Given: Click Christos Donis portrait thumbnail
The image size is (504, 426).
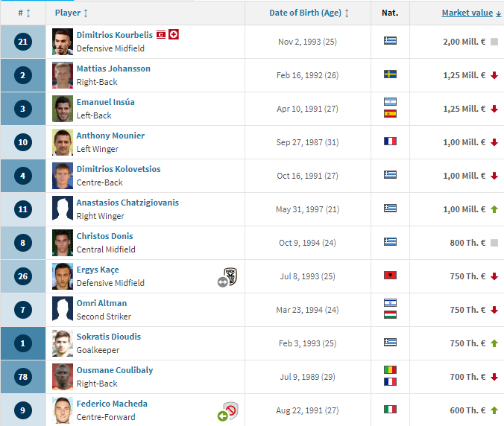Looking at the screenshot, I should [x=63, y=243].
